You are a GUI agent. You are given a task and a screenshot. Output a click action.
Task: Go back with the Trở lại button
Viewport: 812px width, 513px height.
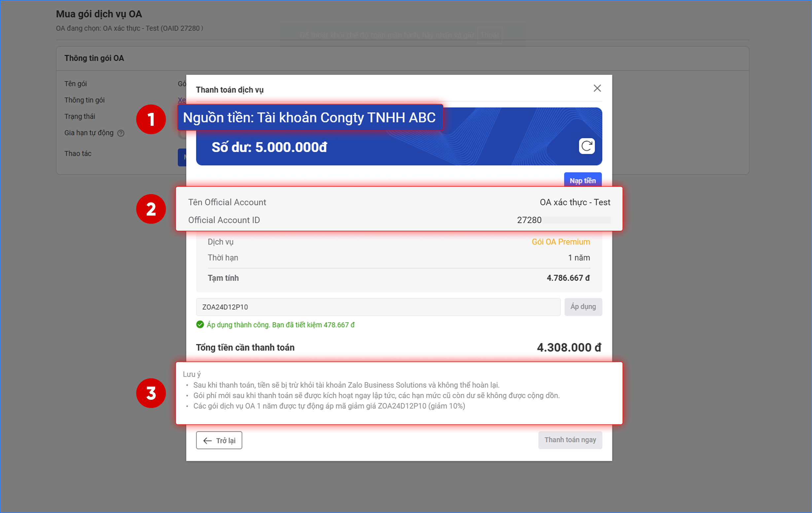[x=219, y=440]
